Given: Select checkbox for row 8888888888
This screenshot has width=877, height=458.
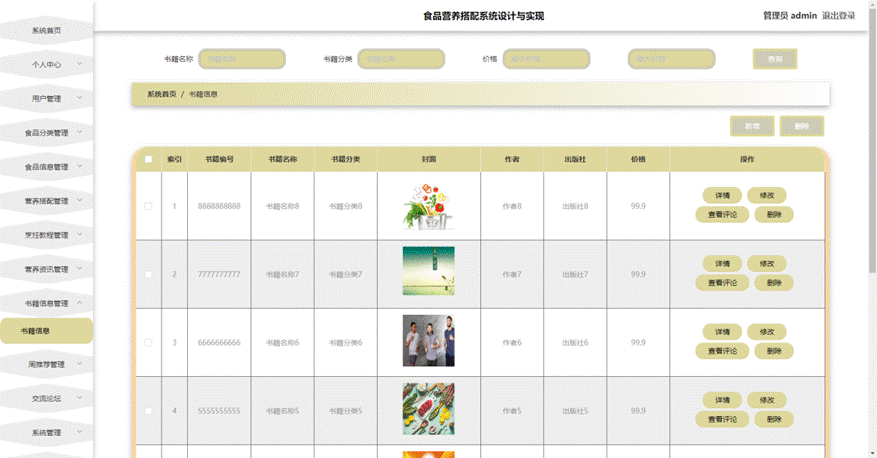Looking at the screenshot, I should click(x=148, y=206).
